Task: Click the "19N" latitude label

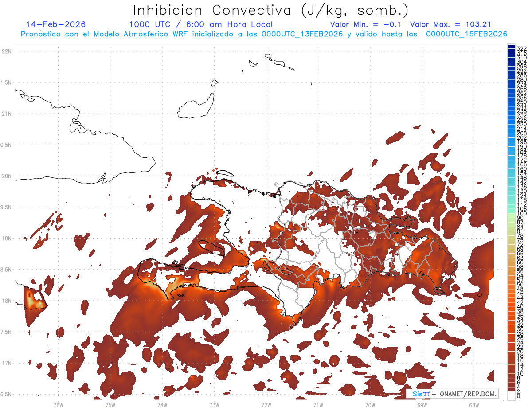Action: [x=6, y=239]
